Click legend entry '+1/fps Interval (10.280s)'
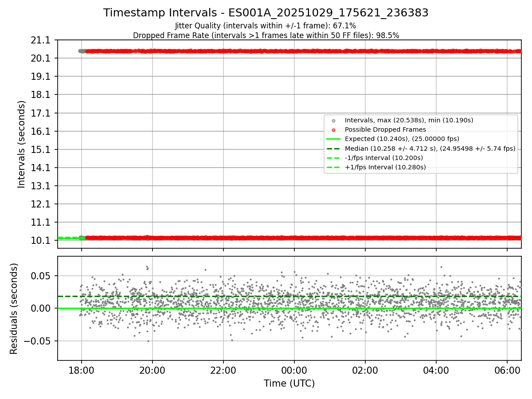 tap(385, 167)
